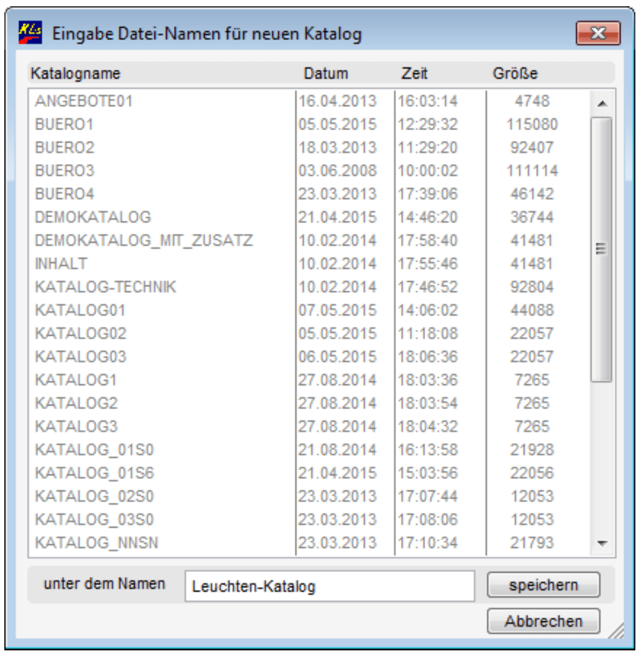Select the BUERO2 catalog entry
Screen dimensions: 644x659
pos(65,147)
